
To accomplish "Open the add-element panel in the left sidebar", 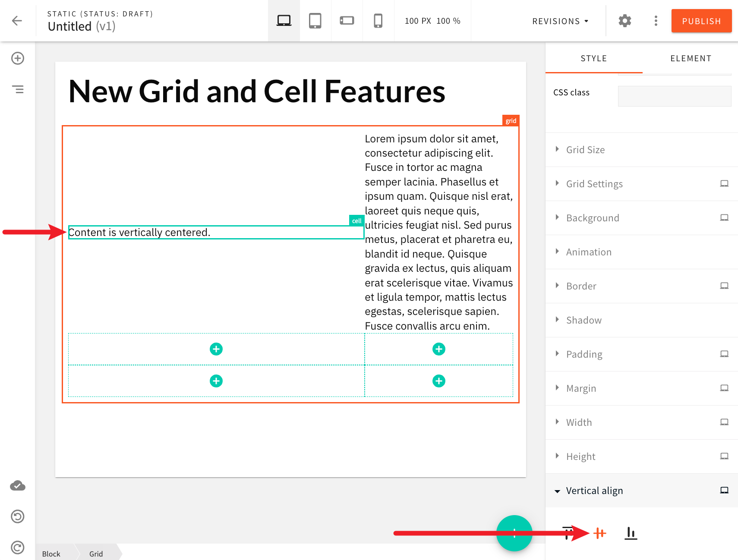I will point(17,58).
